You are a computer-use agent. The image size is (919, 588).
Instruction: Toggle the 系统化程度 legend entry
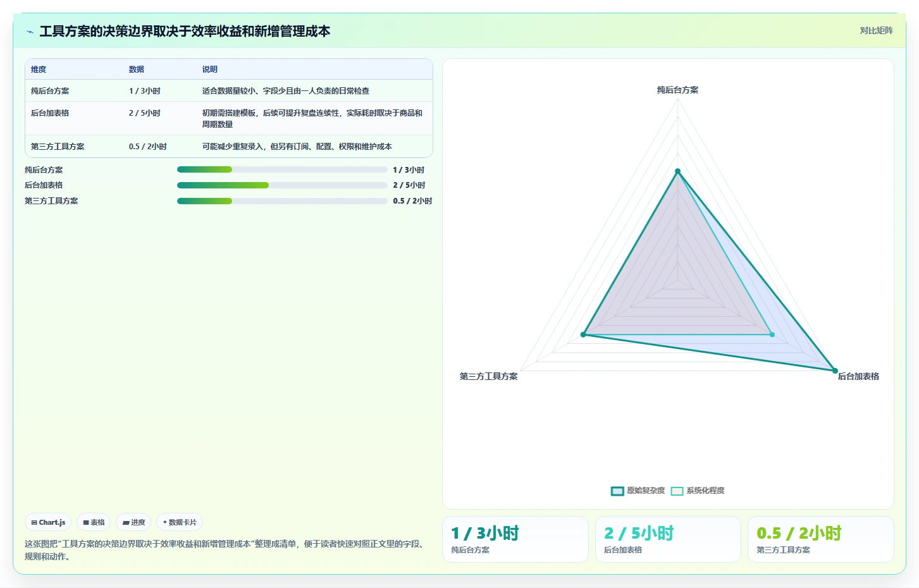point(698,491)
